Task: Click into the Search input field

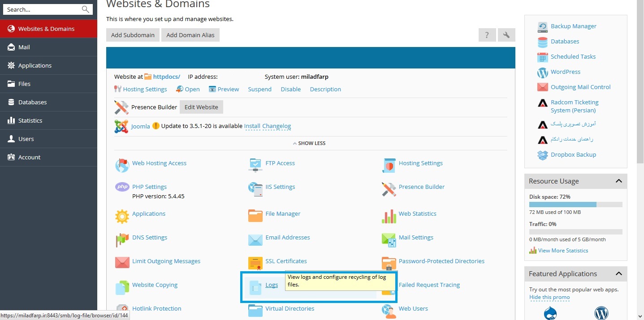Action: pyautogui.click(x=43, y=9)
